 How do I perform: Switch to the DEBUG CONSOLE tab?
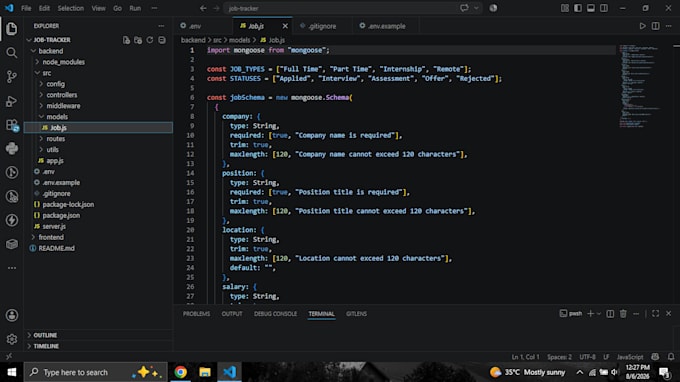pos(275,313)
